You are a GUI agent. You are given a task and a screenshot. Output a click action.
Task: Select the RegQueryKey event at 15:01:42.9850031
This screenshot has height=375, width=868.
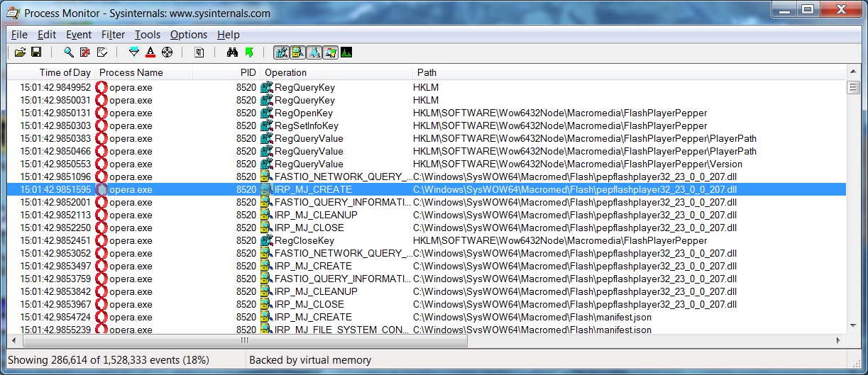(x=304, y=100)
